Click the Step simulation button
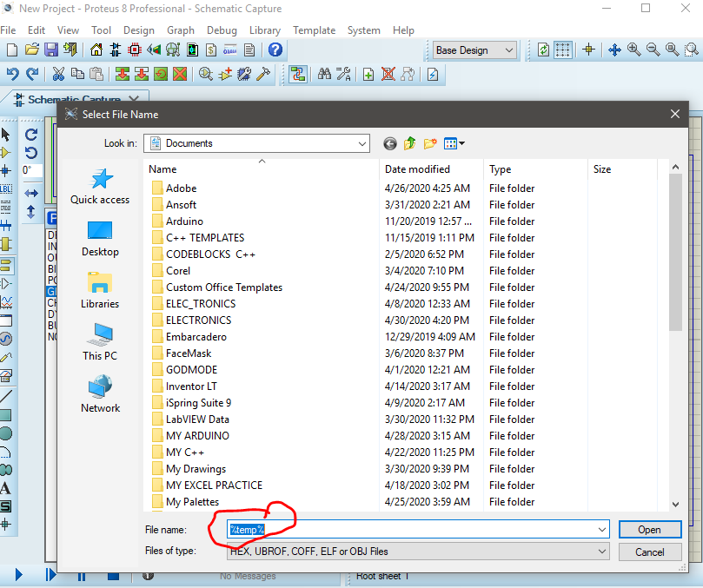Image resolution: width=703 pixels, height=588 pixels. [50, 575]
